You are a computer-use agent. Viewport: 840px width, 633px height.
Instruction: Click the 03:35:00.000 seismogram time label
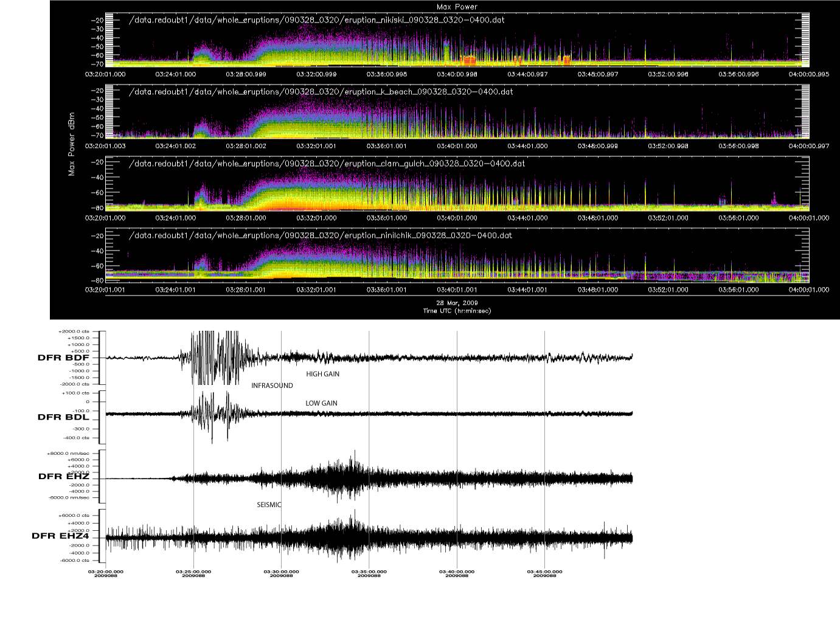[369, 572]
